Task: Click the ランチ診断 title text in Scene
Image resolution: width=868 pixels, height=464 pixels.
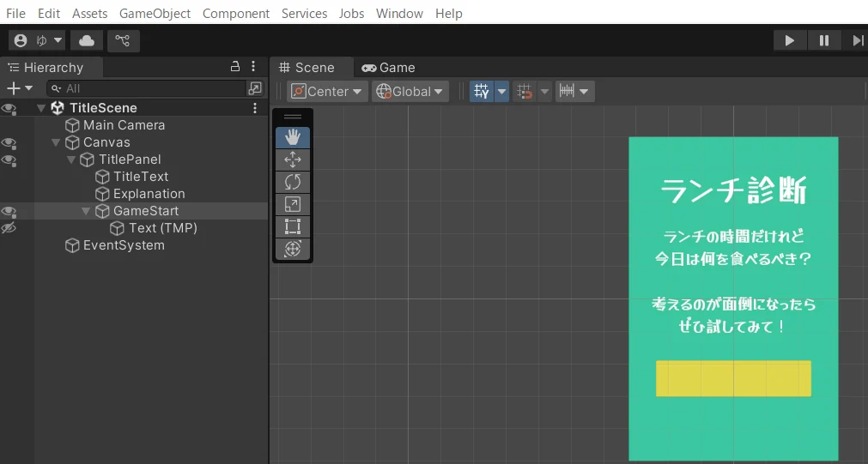Action: pyautogui.click(x=733, y=190)
